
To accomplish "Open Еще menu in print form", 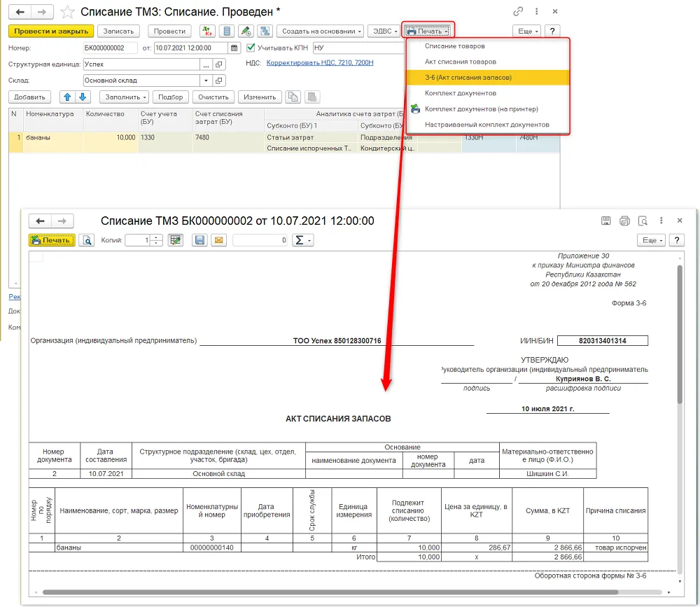I will pos(651,240).
